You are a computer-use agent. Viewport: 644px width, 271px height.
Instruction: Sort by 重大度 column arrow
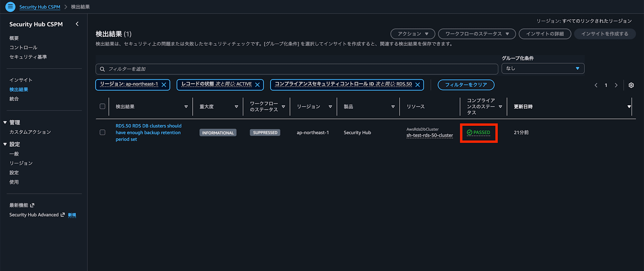[236, 107]
